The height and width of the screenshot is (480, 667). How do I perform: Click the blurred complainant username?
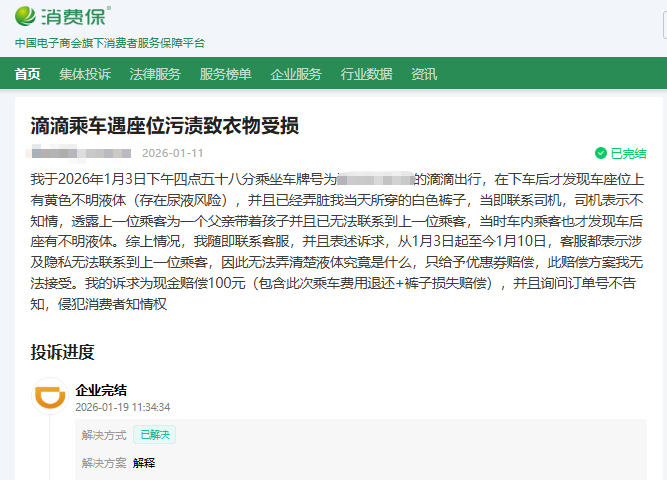(x=81, y=153)
